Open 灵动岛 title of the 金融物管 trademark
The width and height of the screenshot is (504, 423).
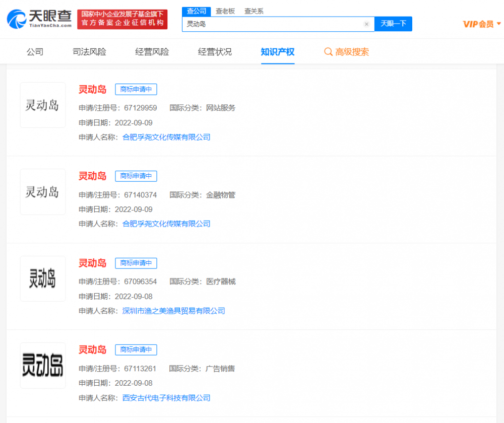93,176
